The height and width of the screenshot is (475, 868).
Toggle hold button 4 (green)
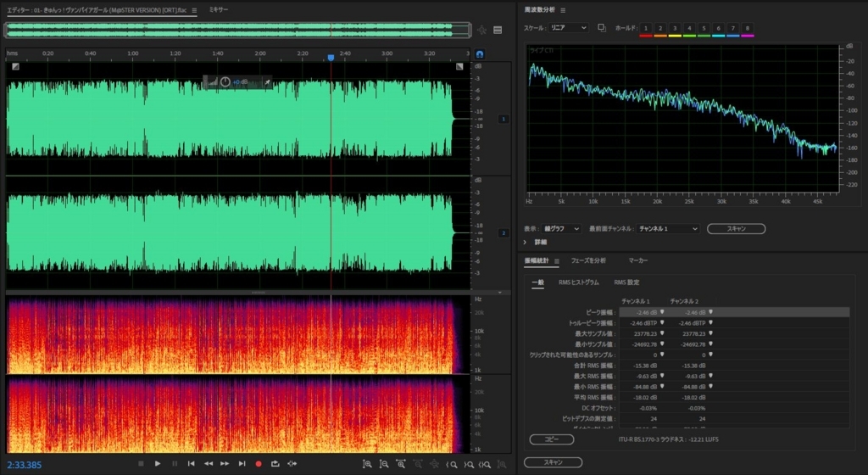point(689,28)
